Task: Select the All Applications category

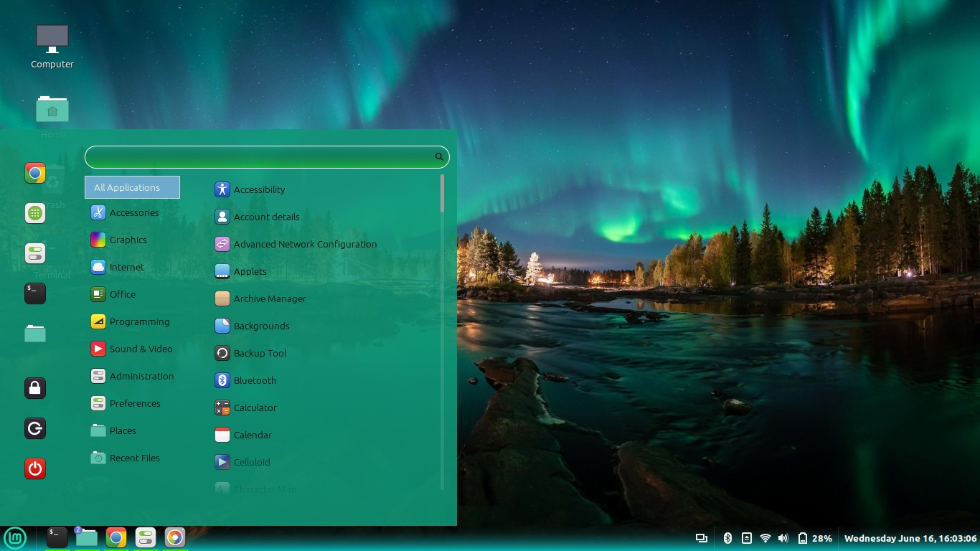Action: [132, 187]
